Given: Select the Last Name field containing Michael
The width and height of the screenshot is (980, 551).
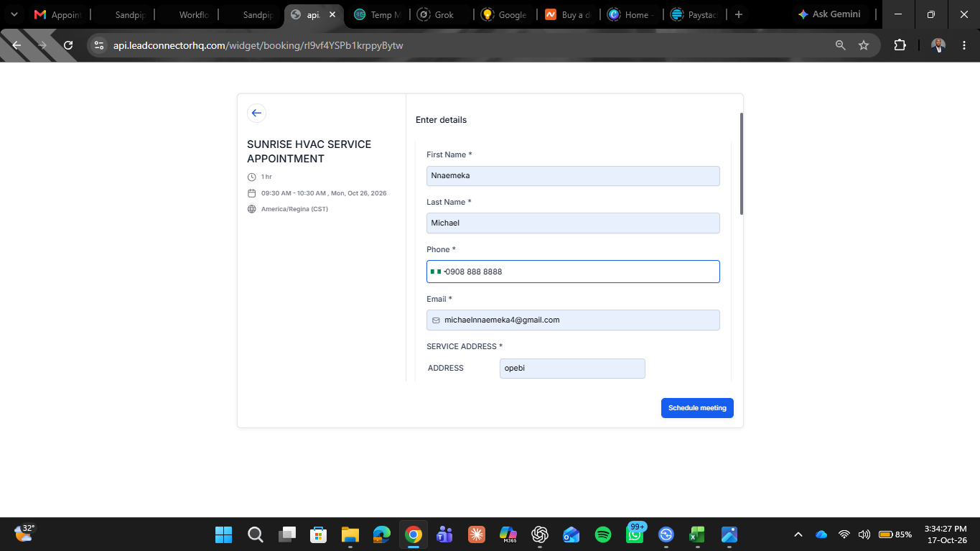Looking at the screenshot, I should [x=573, y=223].
